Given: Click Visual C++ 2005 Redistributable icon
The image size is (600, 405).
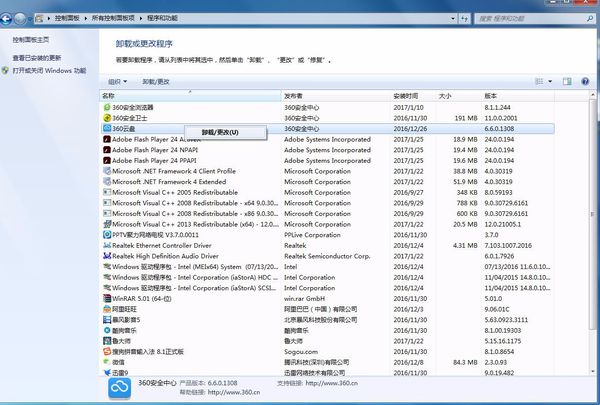Looking at the screenshot, I should pos(107,192).
